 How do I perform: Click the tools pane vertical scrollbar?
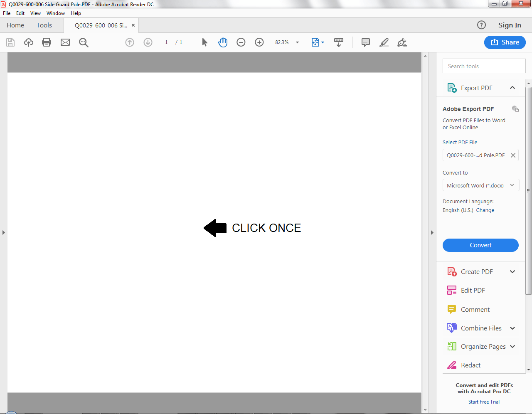tap(529, 191)
